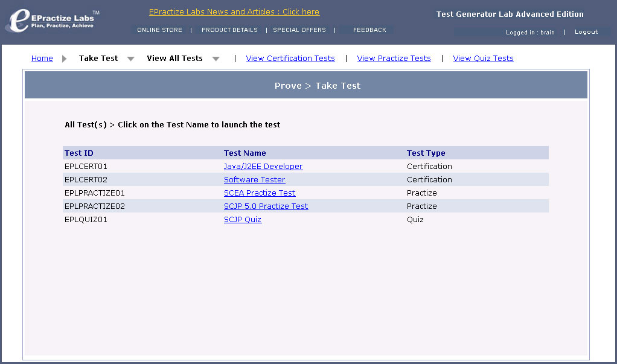This screenshot has width=617, height=364.
Task: Launch the Software Tester test
Action: click(x=255, y=180)
